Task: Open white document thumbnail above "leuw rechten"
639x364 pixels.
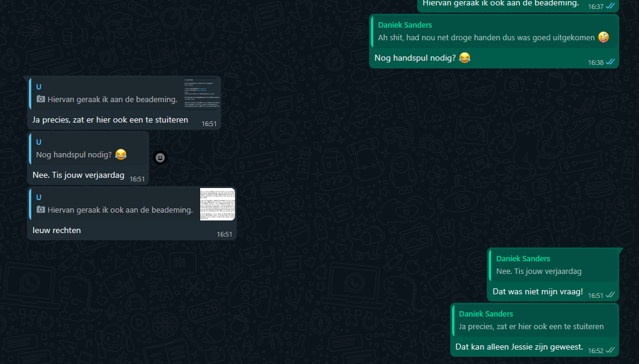Action: pyautogui.click(x=217, y=204)
